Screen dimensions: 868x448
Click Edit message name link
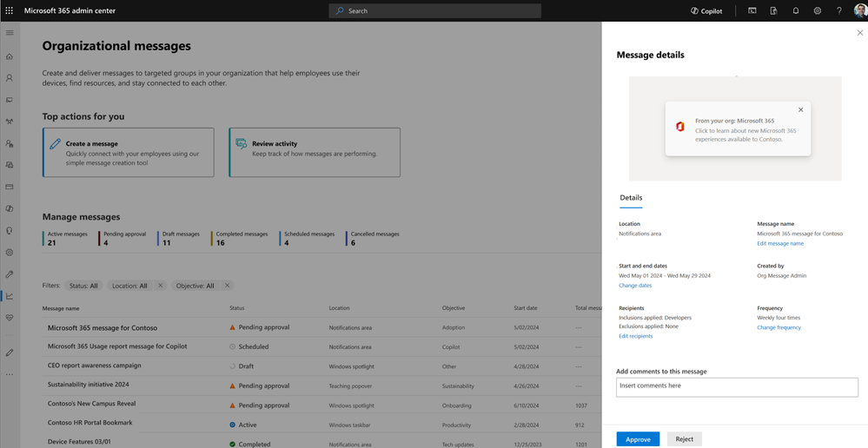tap(780, 243)
